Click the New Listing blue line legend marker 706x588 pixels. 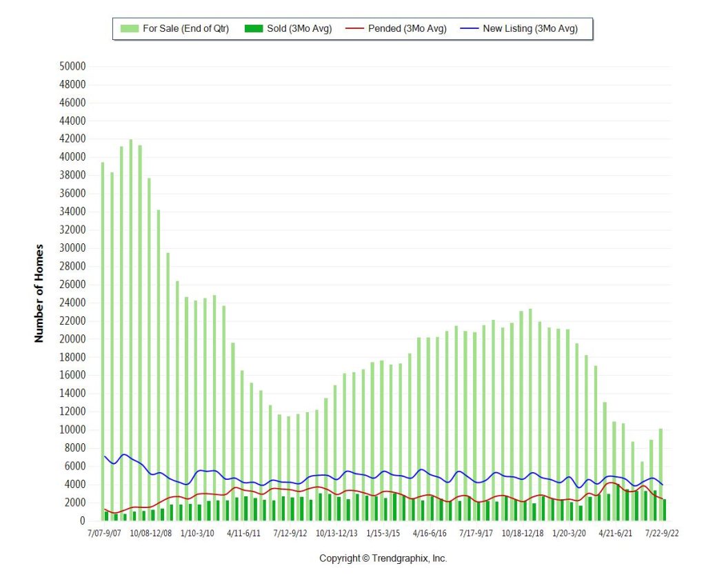coord(469,29)
